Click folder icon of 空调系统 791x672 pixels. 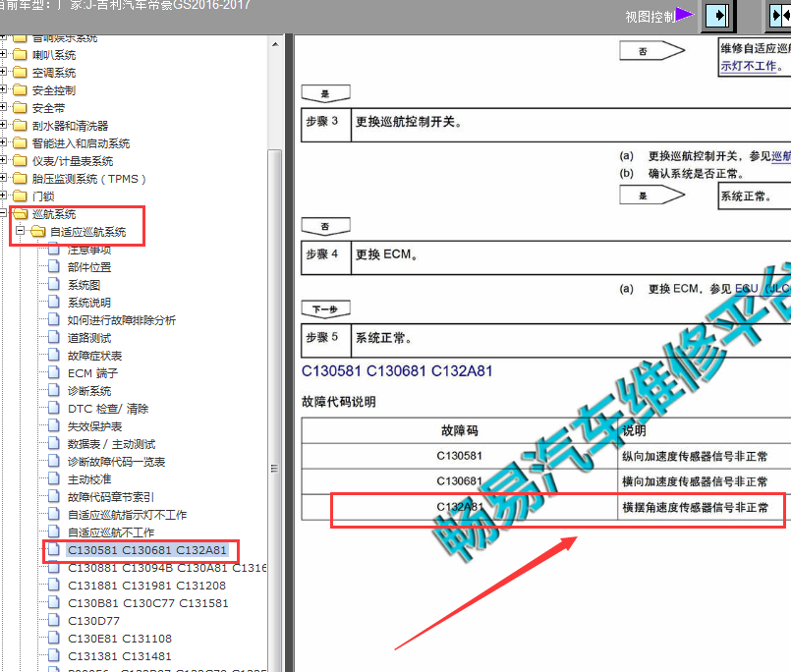pyautogui.click(x=20, y=72)
